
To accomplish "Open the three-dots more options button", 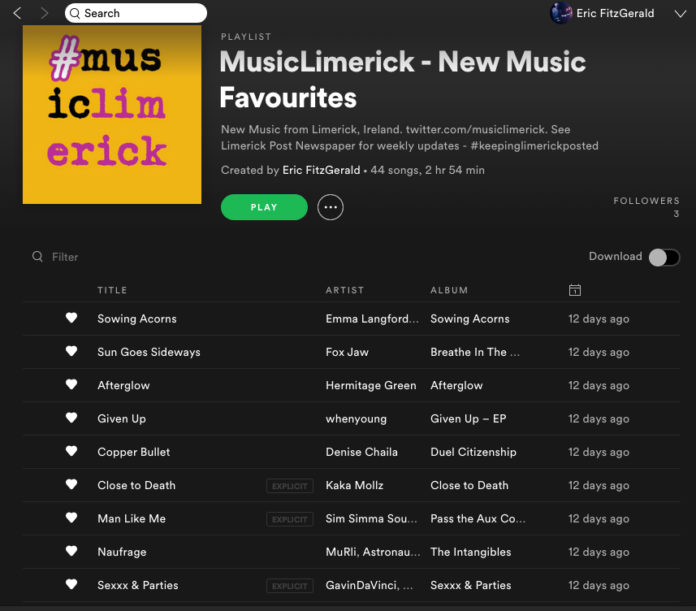I will tap(330, 207).
